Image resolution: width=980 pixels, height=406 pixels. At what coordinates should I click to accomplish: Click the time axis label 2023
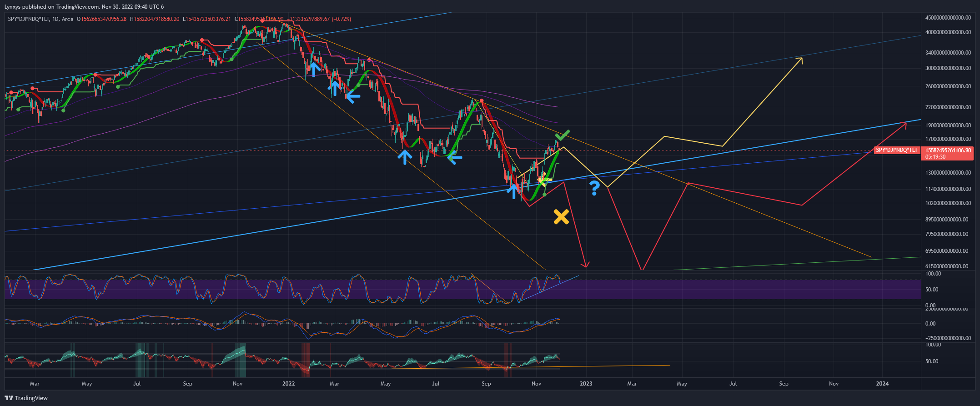[586, 384]
